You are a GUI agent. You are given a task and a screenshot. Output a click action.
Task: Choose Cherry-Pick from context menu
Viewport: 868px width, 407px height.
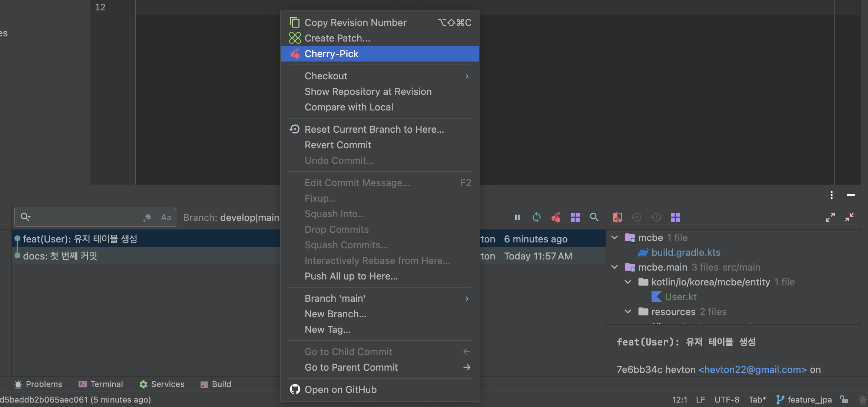coord(331,54)
